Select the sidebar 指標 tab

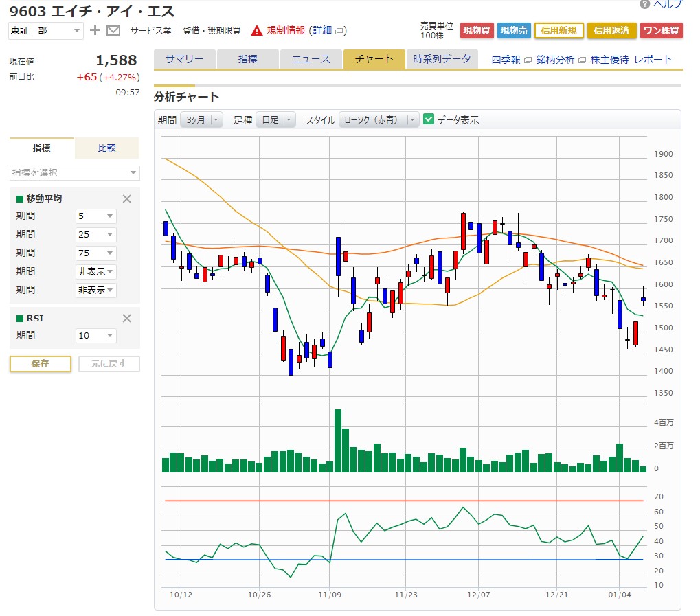(x=41, y=148)
